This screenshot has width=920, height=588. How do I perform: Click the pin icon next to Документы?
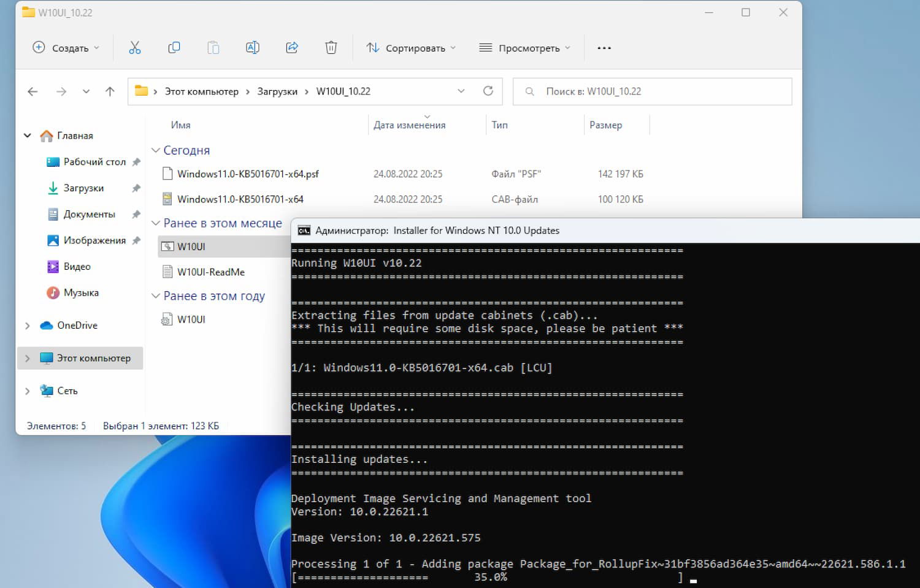coord(136,215)
